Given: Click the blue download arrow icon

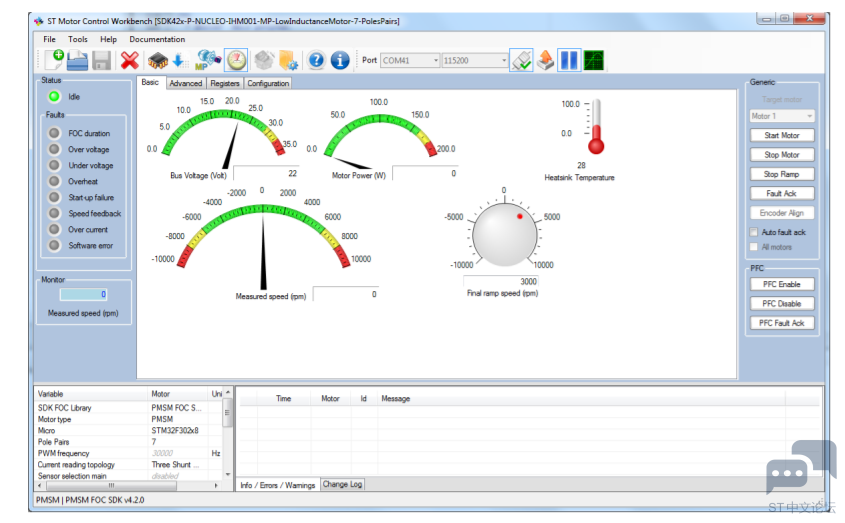Looking at the screenshot, I should 179,60.
